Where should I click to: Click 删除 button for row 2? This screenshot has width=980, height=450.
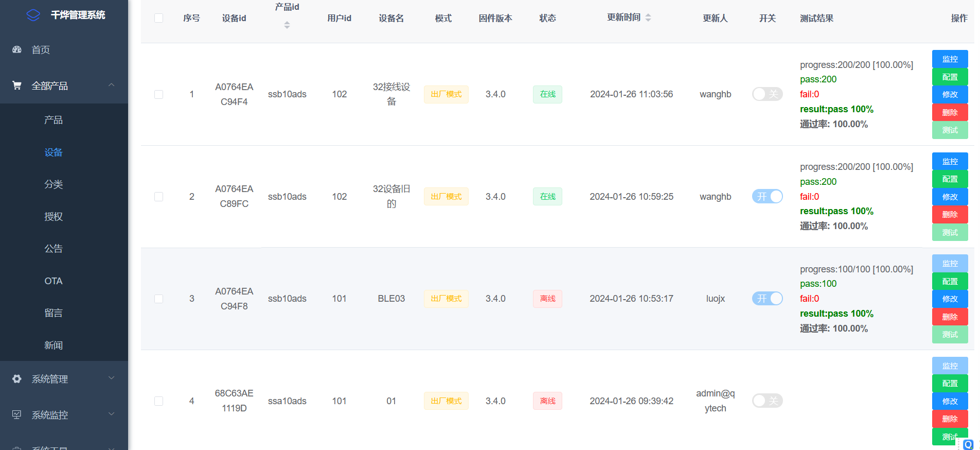(x=950, y=214)
